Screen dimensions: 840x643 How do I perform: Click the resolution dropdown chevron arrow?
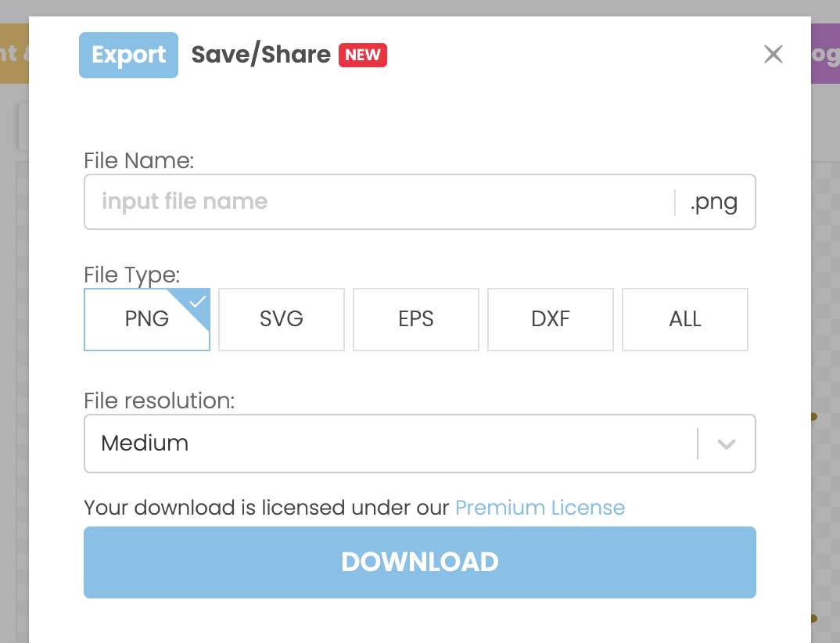726,444
